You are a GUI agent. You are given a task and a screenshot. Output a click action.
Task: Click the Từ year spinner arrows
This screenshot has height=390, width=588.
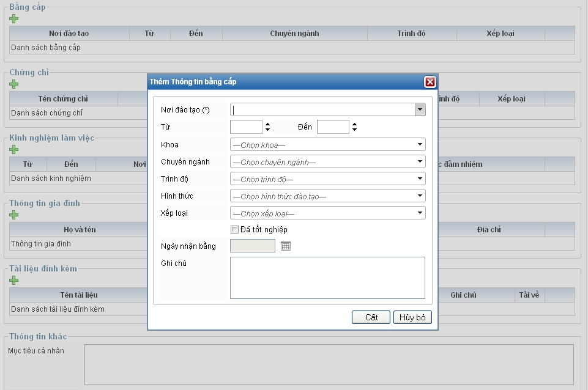click(x=267, y=127)
